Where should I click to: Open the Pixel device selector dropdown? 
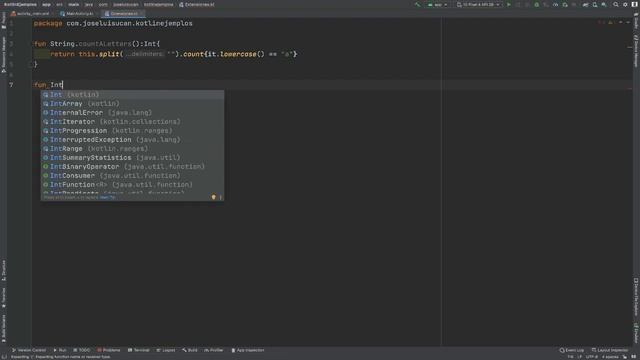coord(478,4)
